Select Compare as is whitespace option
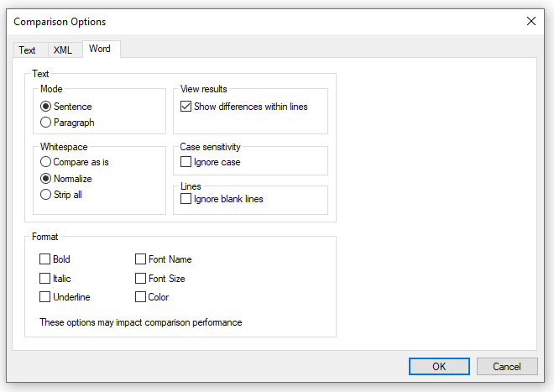 point(46,162)
